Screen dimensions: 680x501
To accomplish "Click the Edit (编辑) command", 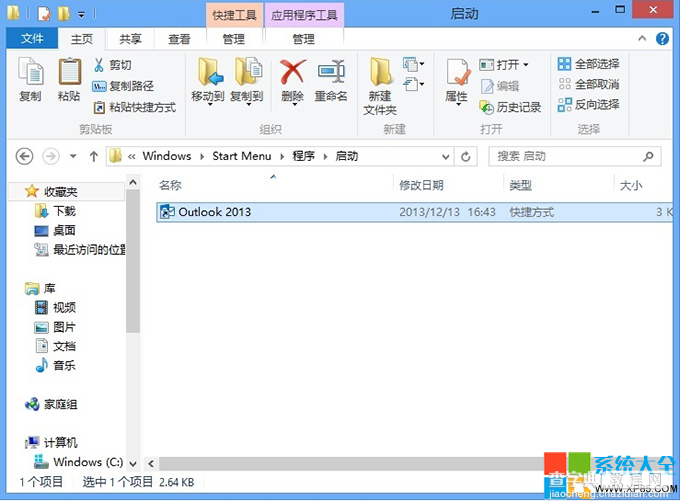I will coord(500,86).
